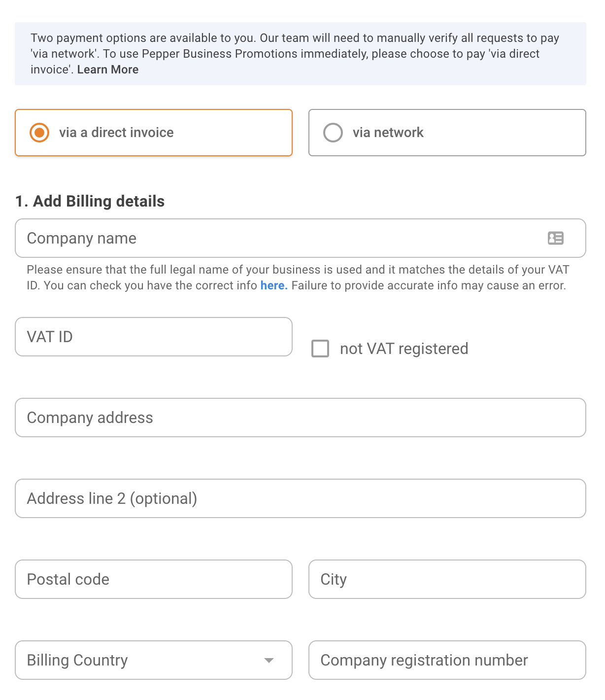The height and width of the screenshot is (700, 605).
Task: Focus the Company name input field
Action: click(276, 238)
